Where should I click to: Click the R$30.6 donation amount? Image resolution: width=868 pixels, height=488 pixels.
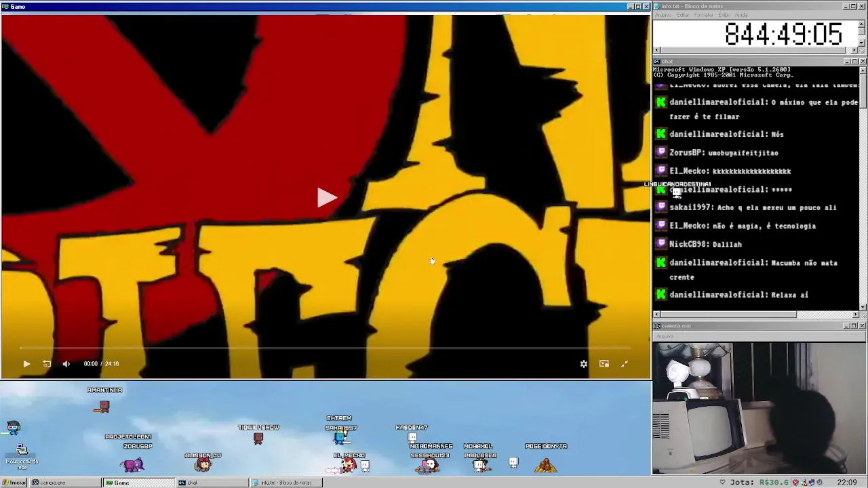[x=773, y=483]
